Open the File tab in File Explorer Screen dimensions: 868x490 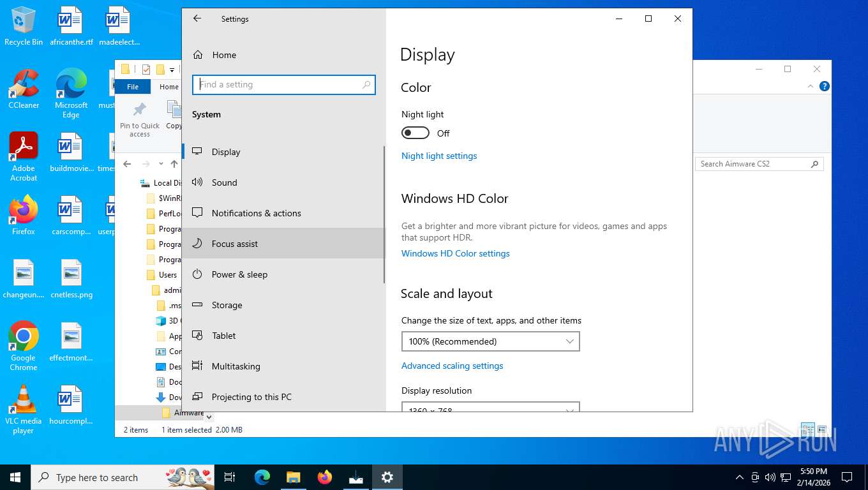pyautogui.click(x=133, y=87)
